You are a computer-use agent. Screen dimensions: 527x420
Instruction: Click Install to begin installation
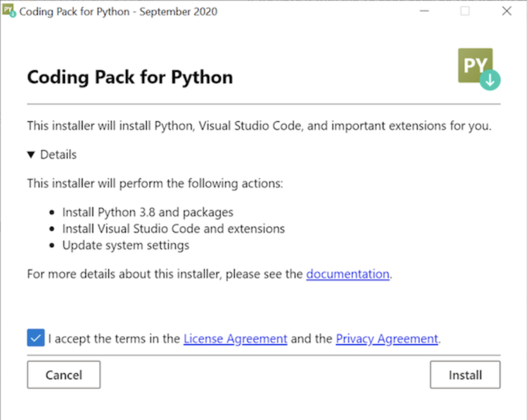point(465,375)
